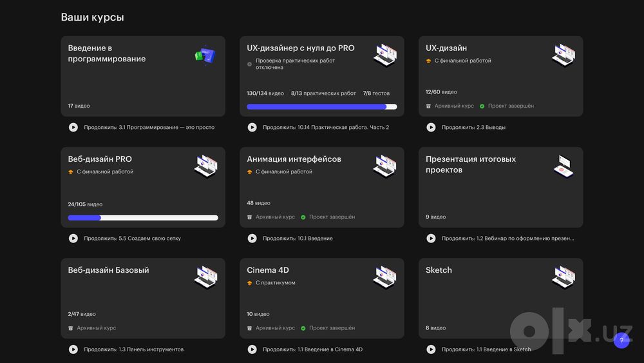The width and height of the screenshot is (644, 363).
Task: Click the 7/8 тестов counter
Action: coord(376,93)
